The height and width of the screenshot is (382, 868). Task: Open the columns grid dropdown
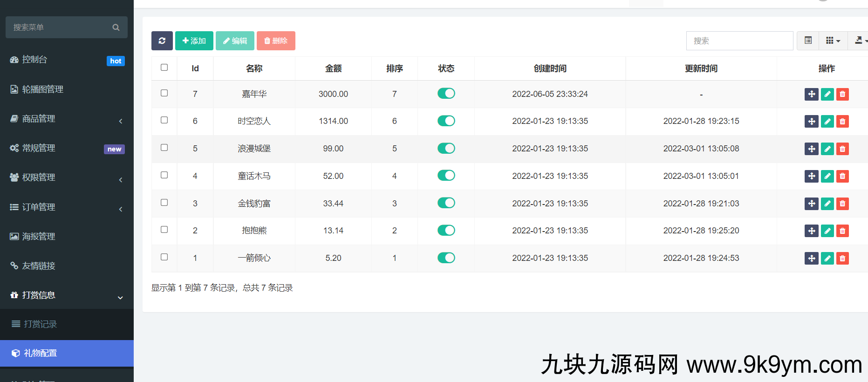(x=833, y=41)
